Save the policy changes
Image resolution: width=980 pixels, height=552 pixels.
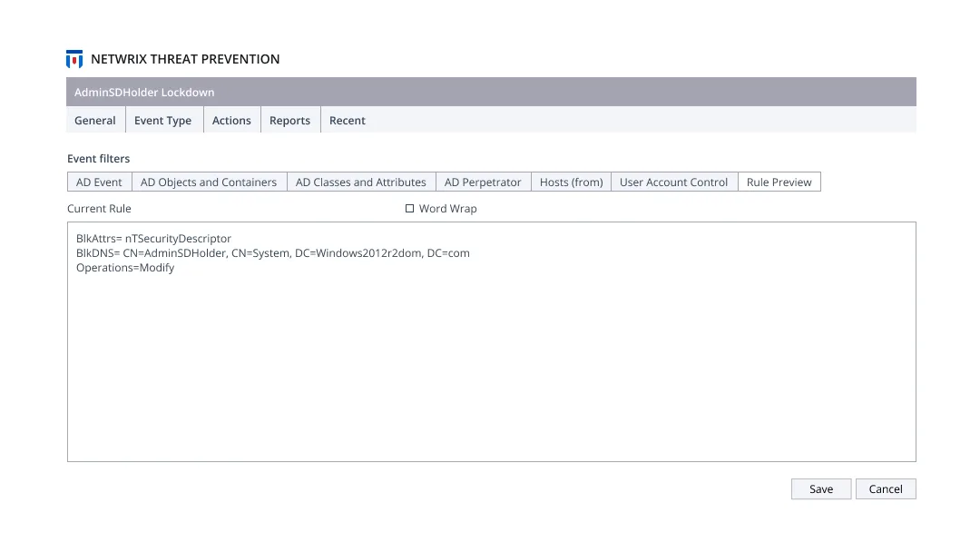point(821,488)
